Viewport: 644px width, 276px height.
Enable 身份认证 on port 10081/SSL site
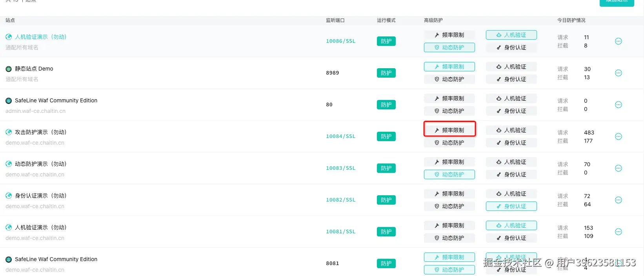[x=511, y=238]
